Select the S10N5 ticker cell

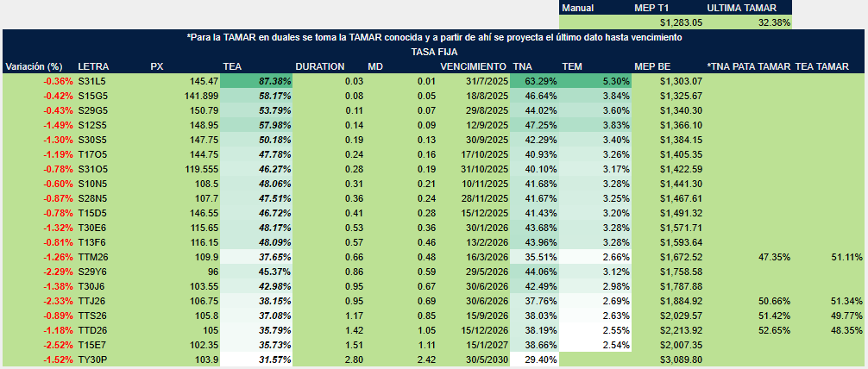[x=93, y=183]
